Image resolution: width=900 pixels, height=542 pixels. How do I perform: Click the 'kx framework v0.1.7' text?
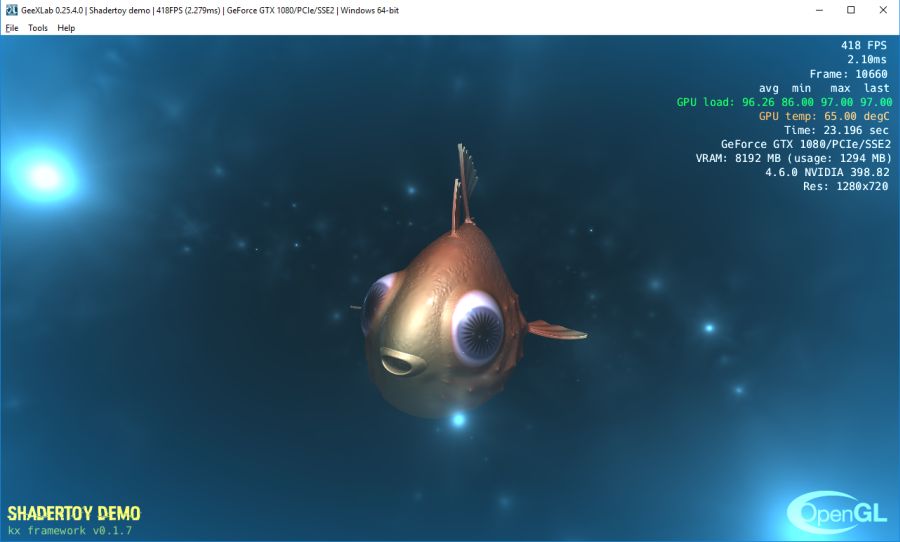[69, 530]
